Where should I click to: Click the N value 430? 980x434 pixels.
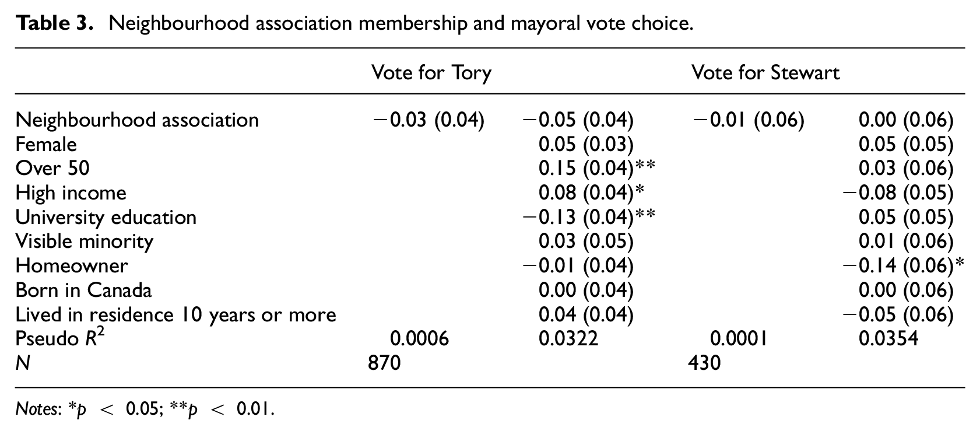(x=704, y=363)
